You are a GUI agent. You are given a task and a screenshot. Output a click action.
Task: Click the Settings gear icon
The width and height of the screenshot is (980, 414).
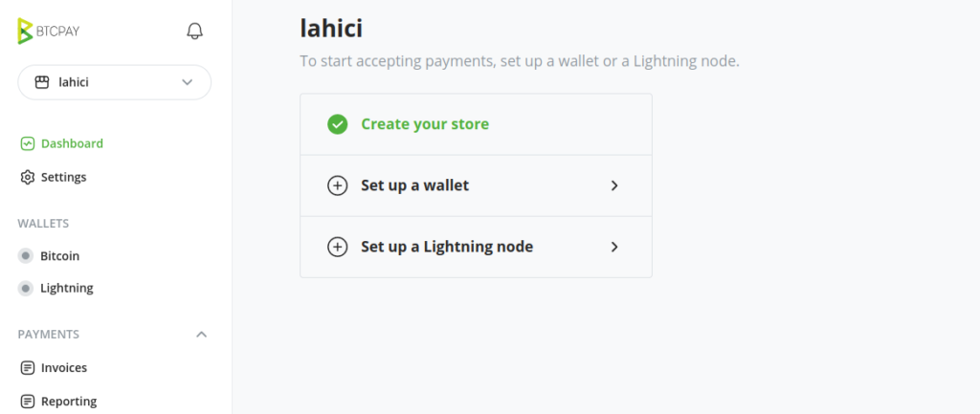(28, 177)
